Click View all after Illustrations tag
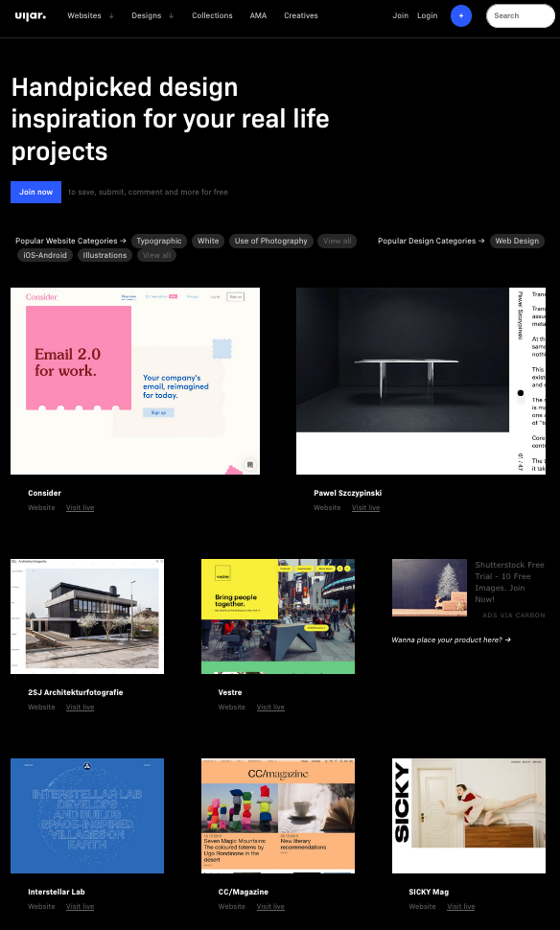560x930 pixels. coord(156,255)
